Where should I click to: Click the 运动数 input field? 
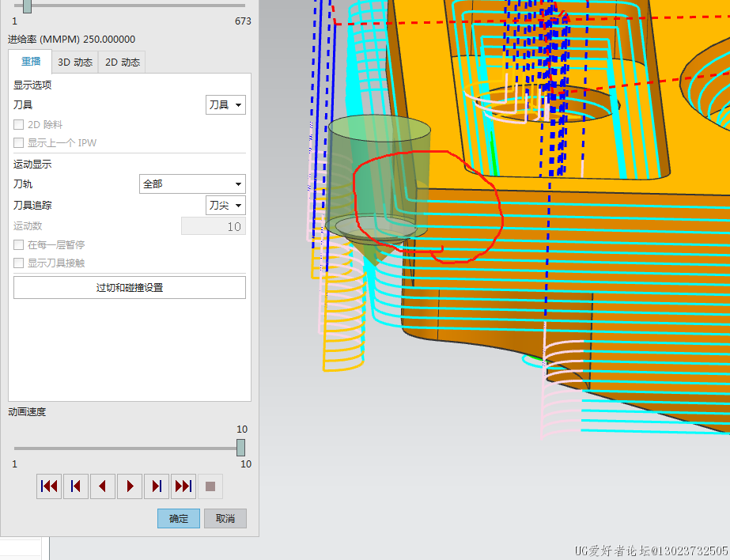(214, 227)
